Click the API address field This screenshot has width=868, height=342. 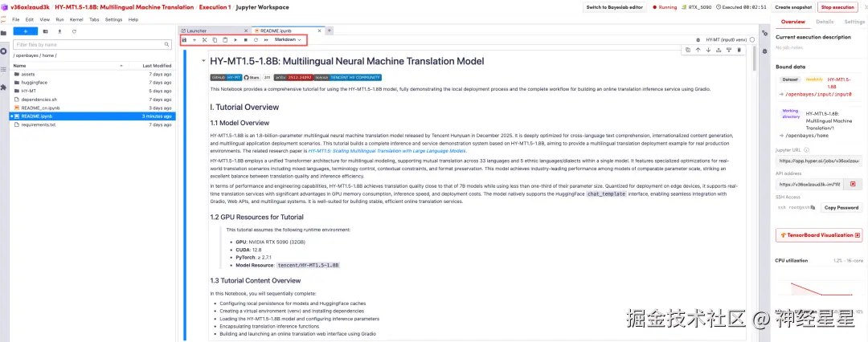(809, 185)
